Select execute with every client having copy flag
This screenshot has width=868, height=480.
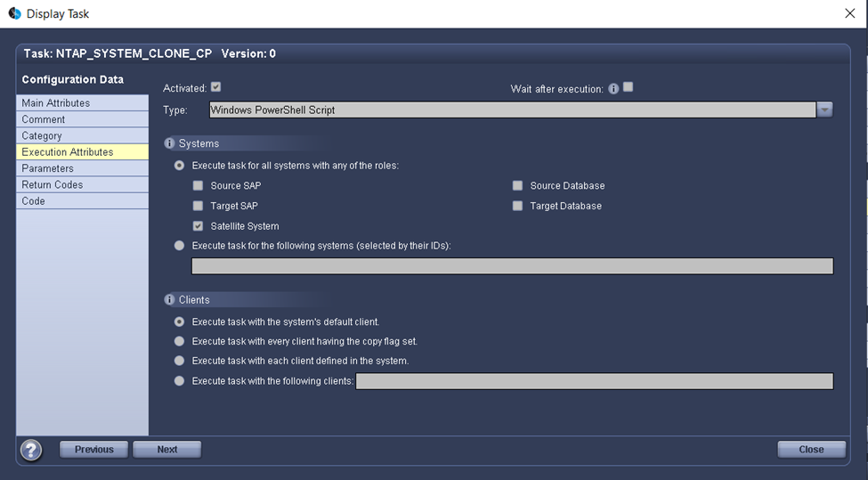click(180, 341)
